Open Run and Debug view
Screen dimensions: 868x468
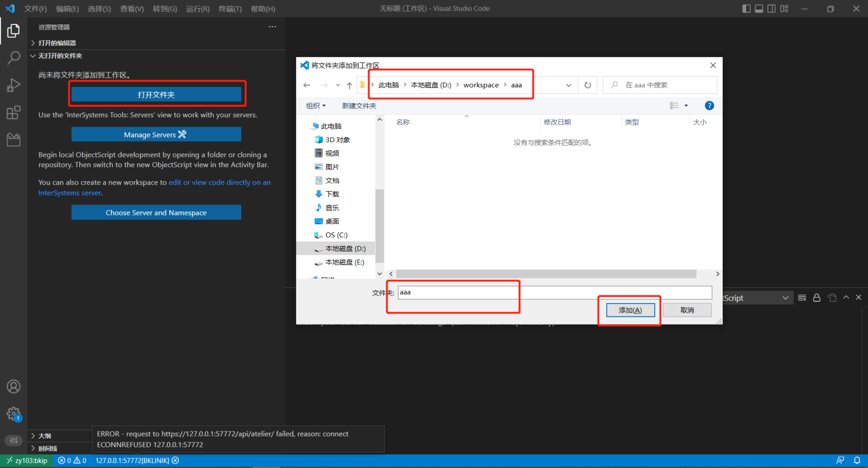(x=14, y=85)
